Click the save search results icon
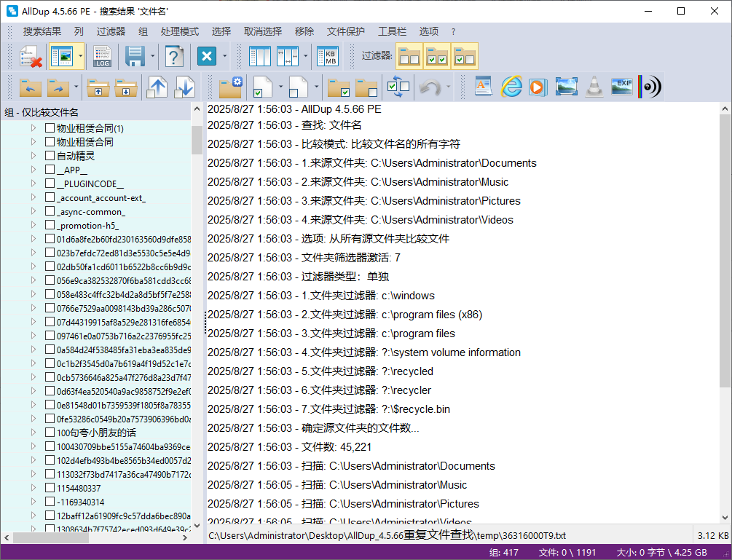Image resolution: width=732 pixels, height=560 pixels. pos(135,56)
